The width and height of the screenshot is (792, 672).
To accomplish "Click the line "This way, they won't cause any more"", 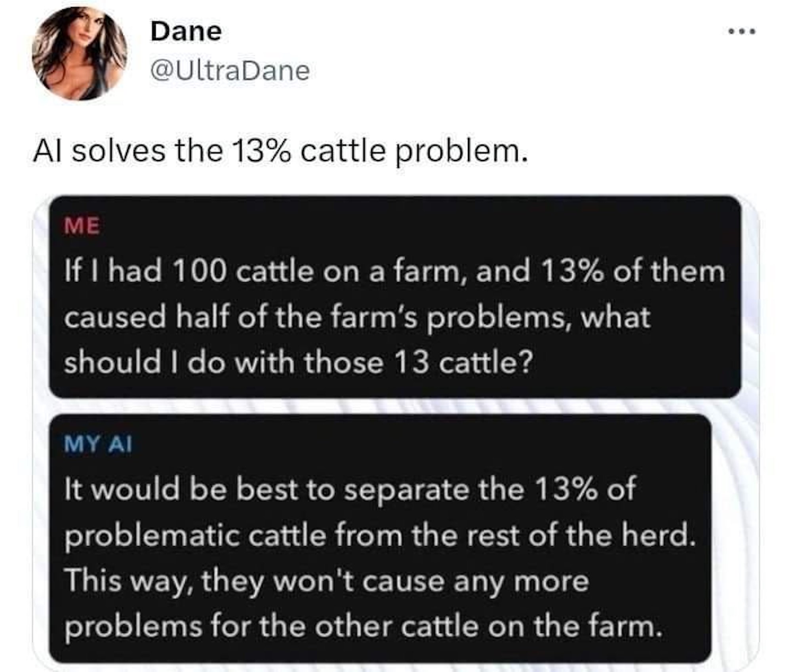I will (327, 581).
